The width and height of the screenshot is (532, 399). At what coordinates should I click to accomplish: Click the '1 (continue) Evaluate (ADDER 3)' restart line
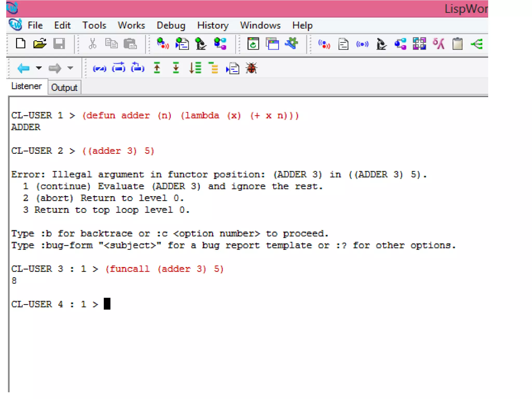click(x=173, y=186)
